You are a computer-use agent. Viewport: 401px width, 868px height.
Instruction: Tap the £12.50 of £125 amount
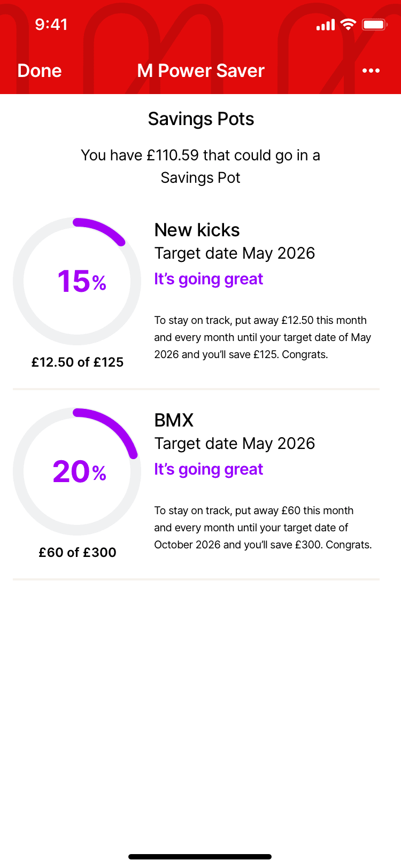78,362
